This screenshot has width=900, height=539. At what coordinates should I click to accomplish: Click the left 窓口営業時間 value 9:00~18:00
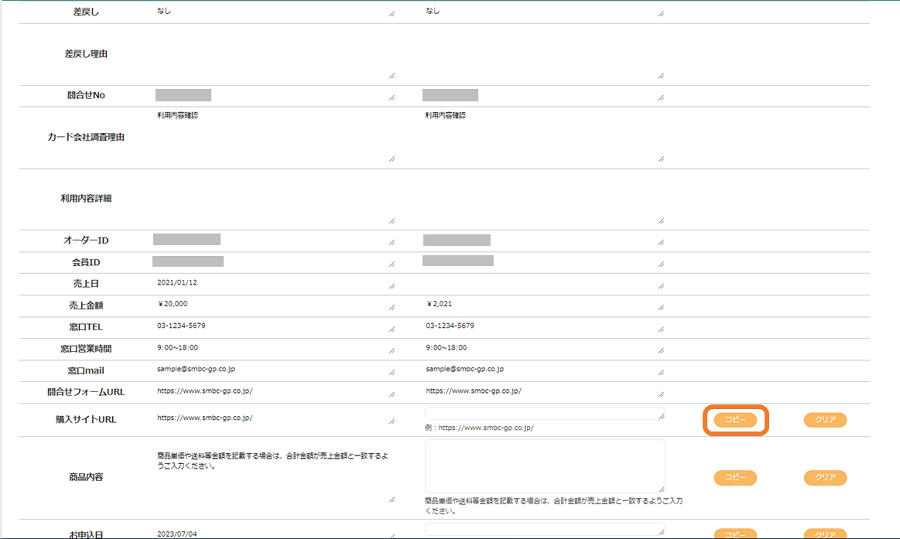177,347
